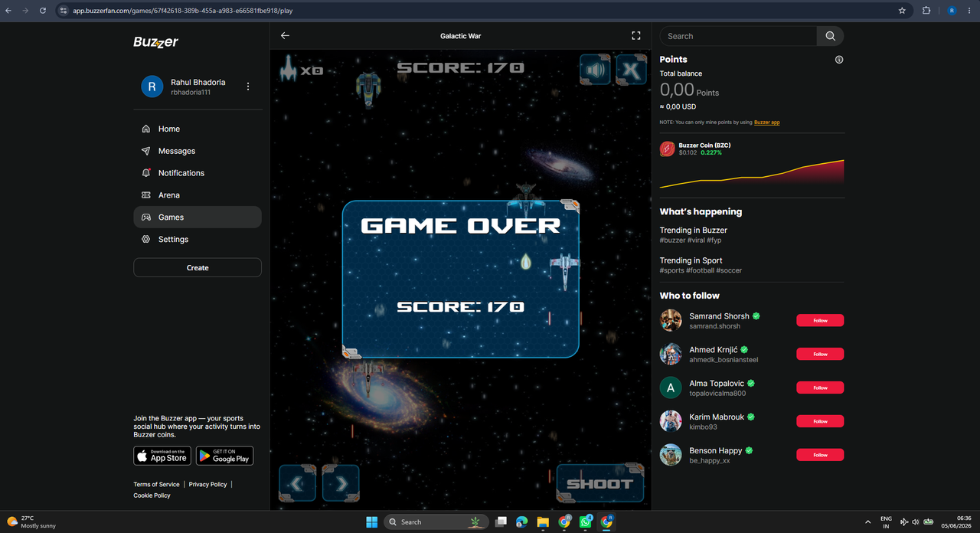Click the browser address bar

482,11
